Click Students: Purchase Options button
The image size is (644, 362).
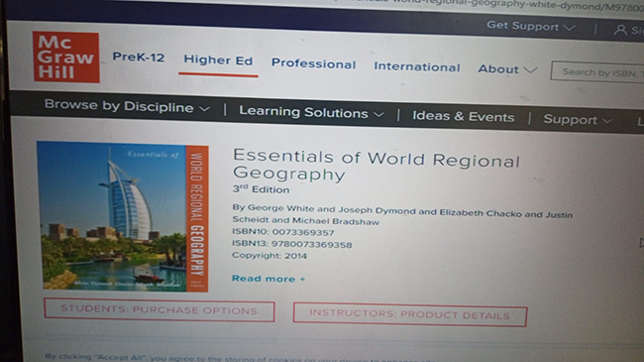click(x=160, y=310)
